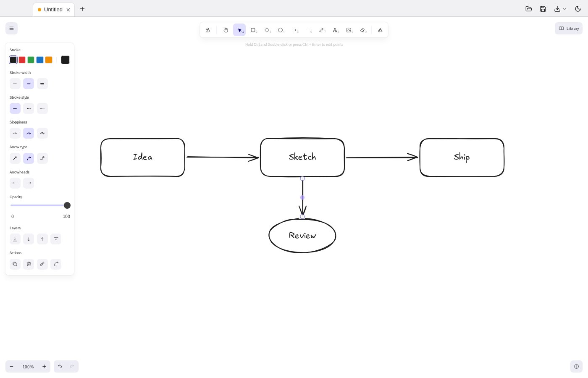This screenshot has height=378, width=588.
Task: Select the Line drawing tool
Action: point(308,30)
